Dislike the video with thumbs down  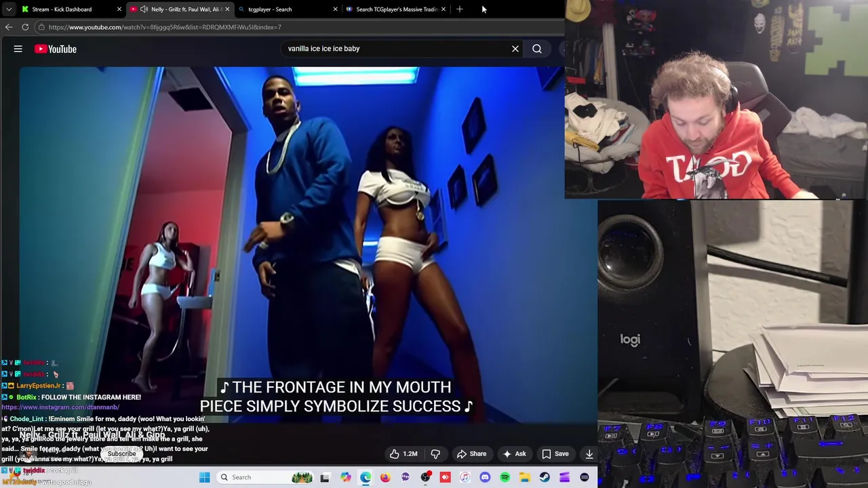[436, 454]
